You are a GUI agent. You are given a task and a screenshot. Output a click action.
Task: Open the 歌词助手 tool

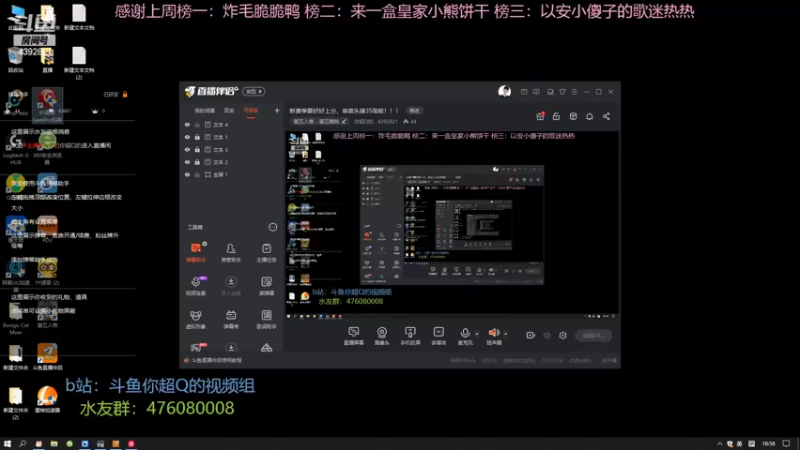point(266,319)
